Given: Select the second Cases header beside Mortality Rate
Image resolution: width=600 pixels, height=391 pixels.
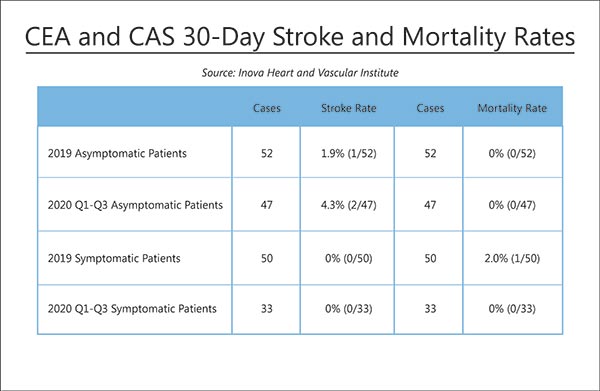Looking at the screenshot, I should click(430, 108).
